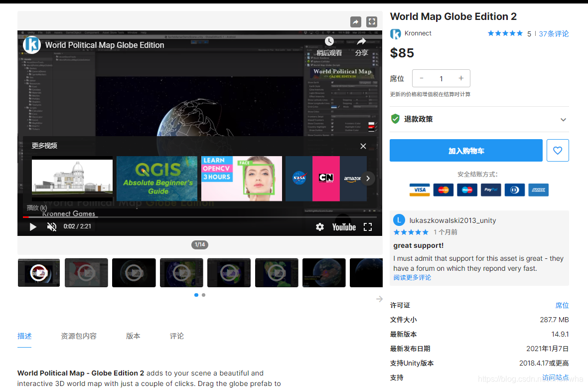Click the lukaszkowalski2013_unity avatar

(x=399, y=220)
